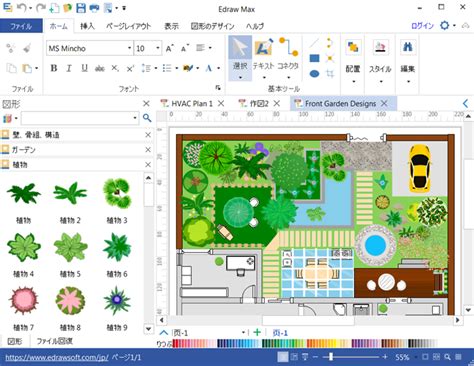The height and width of the screenshot is (366, 474).
Task: Open the MS Mincho font dropdown
Action: tap(129, 48)
